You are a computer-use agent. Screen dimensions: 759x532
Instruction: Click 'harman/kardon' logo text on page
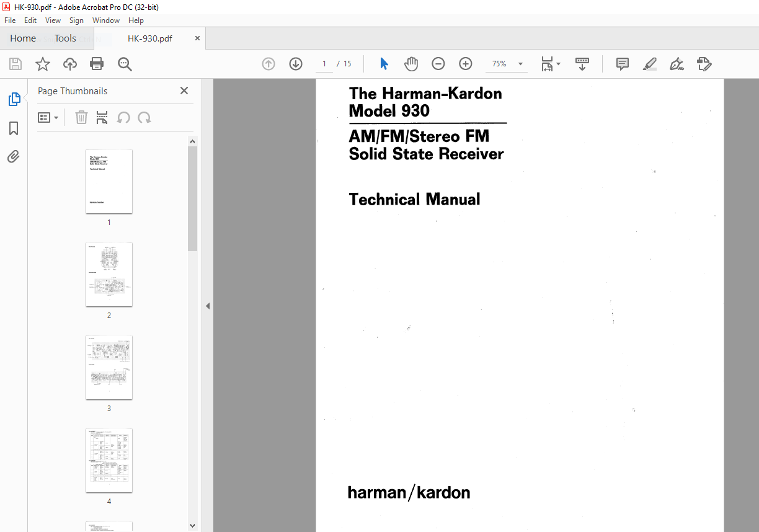click(409, 493)
